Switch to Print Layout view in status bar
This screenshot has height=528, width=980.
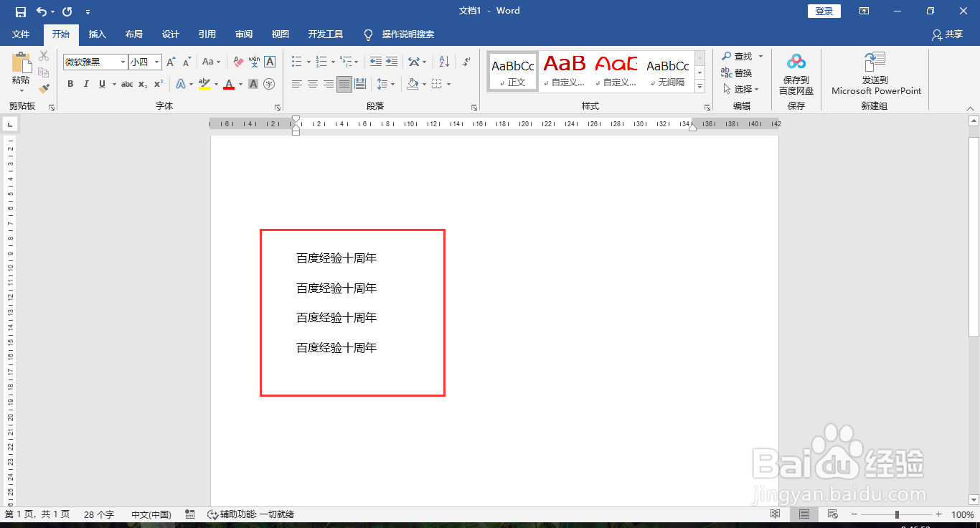point(804,514)
